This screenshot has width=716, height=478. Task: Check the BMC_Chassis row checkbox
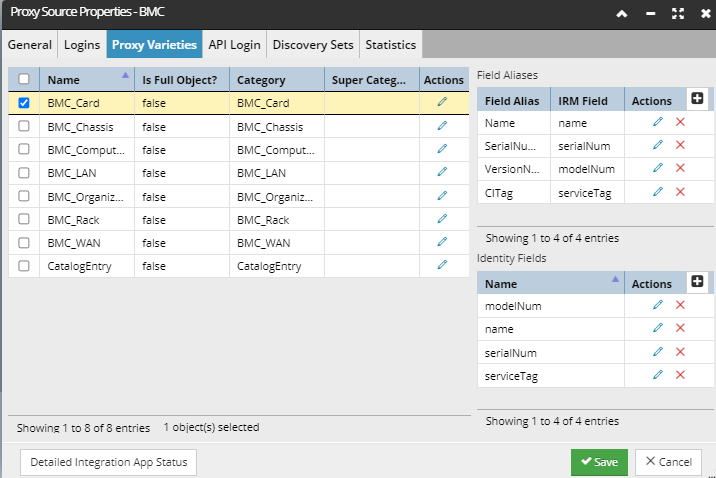point(24,126)
